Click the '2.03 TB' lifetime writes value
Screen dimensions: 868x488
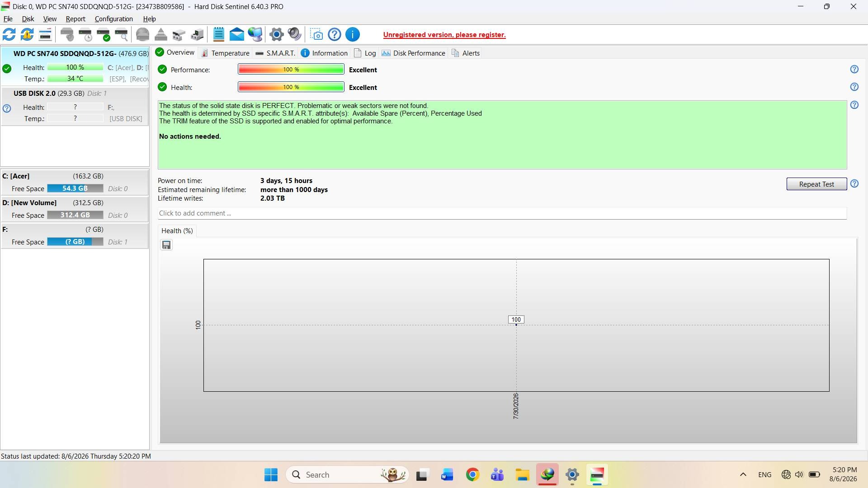point(272,198)
